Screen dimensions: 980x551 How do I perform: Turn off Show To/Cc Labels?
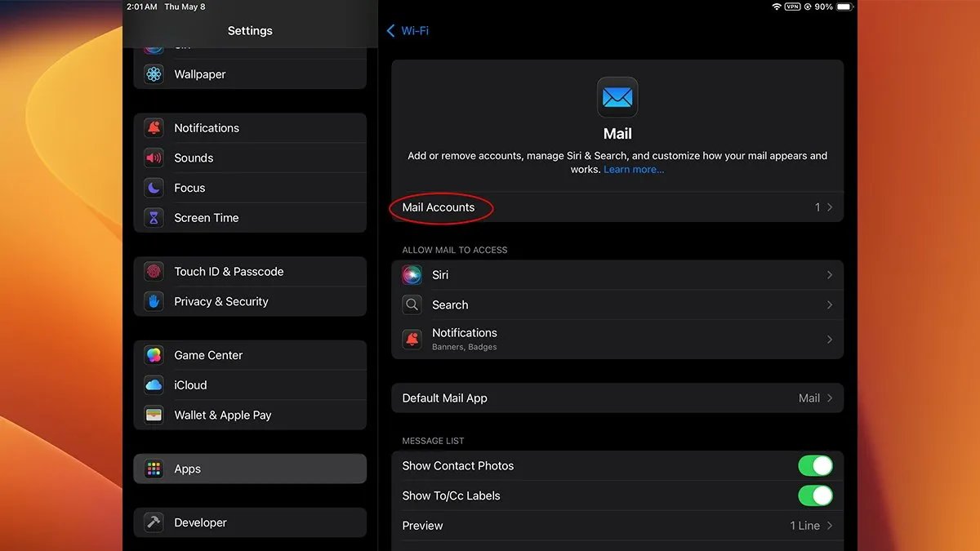(x=816, y=495)
